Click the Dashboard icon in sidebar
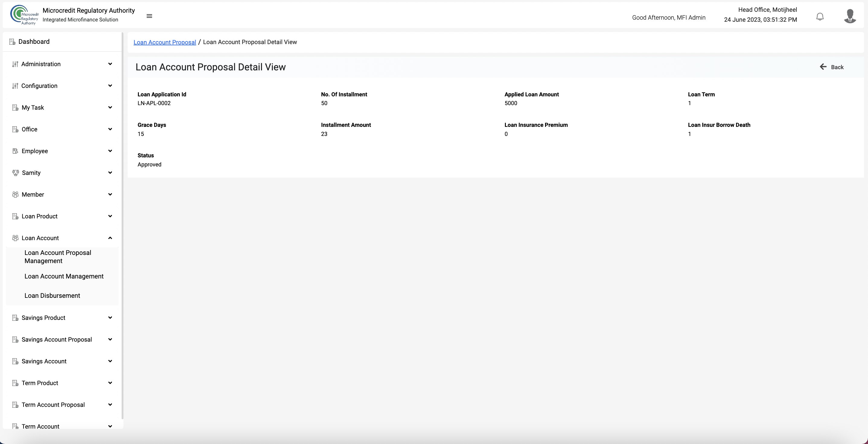Screen dimensions: 868x444 tap(12, 42)
